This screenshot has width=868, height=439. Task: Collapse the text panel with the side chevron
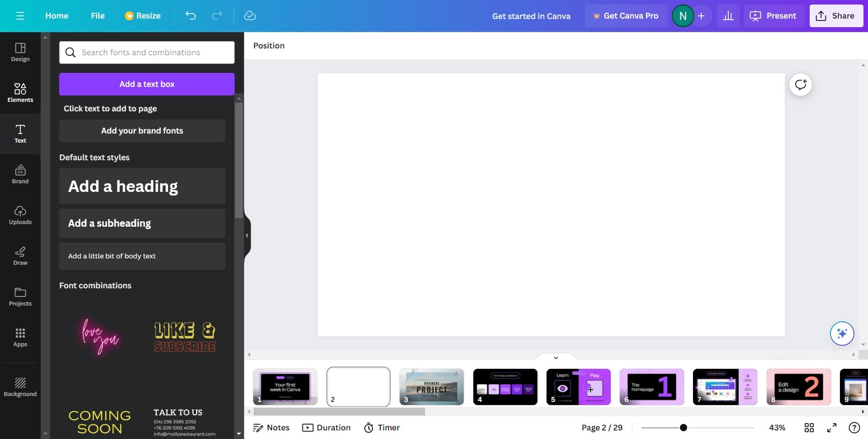tap(247, 235)
